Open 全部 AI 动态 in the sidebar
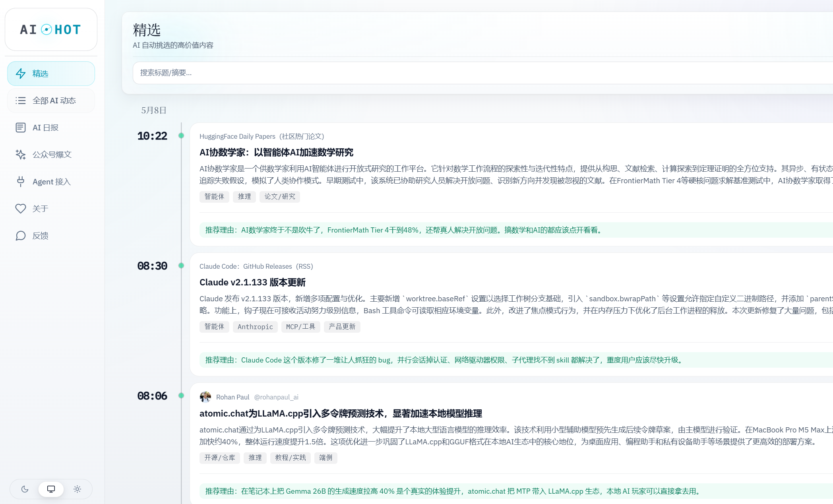Viewport: 833px width, 504px height. pos(51,101)
